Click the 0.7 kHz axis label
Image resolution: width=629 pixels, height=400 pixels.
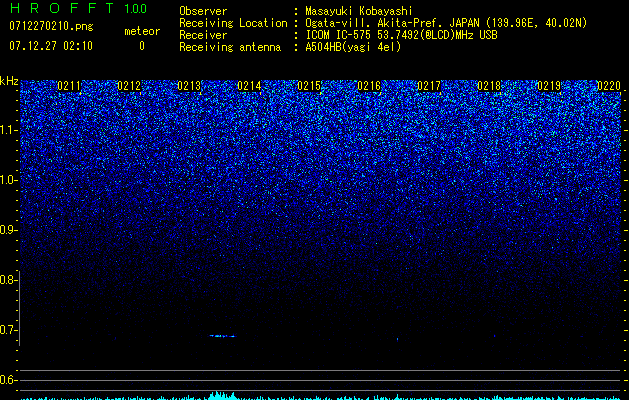(x=8, y=330)
